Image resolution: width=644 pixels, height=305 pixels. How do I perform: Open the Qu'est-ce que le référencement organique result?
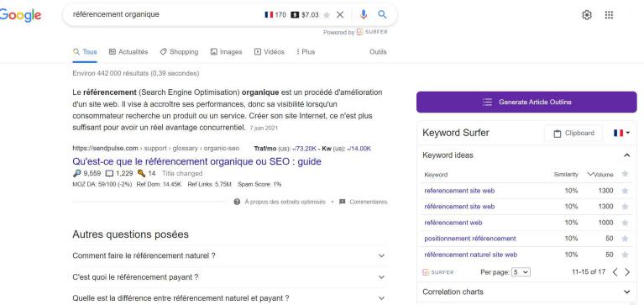point(196,161)
